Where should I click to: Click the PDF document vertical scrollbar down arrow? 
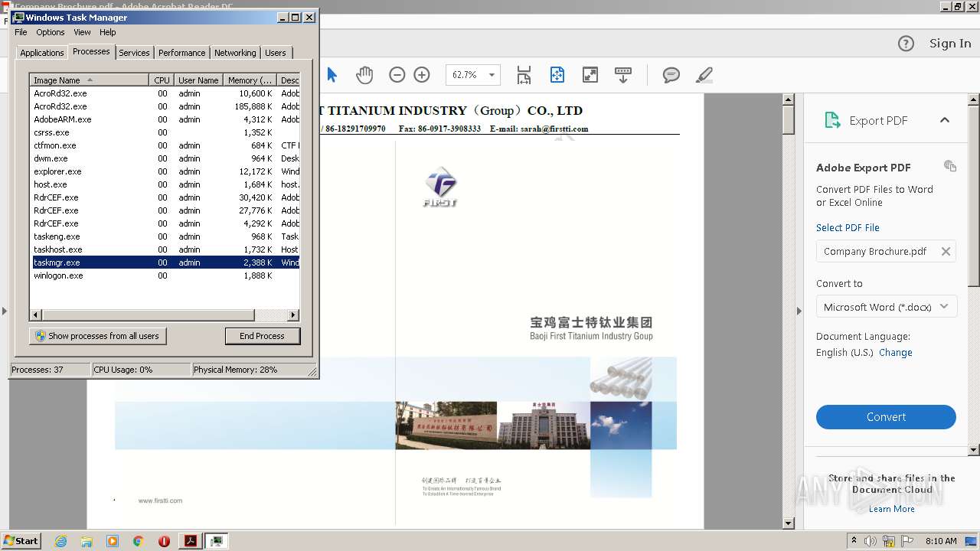(789, 523)
